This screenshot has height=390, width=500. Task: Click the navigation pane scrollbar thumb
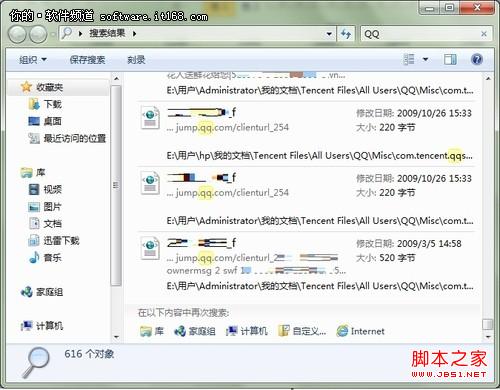tap(116, 185)
